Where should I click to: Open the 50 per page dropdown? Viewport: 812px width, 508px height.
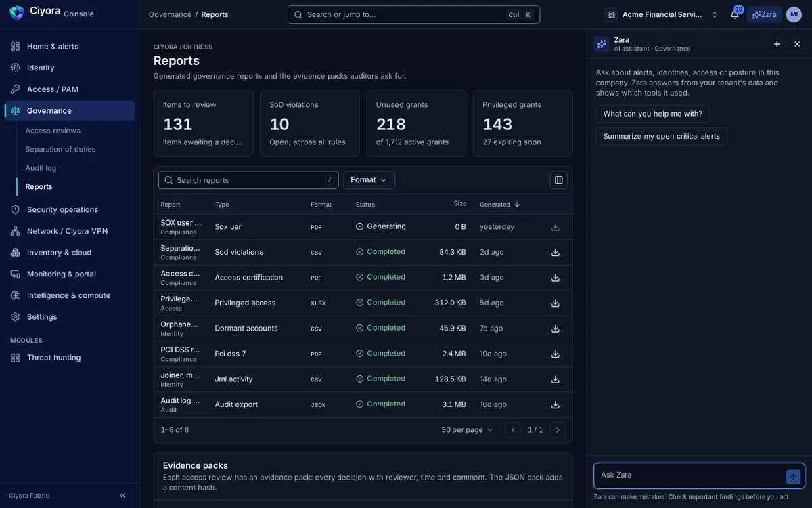[x=468, y=430]
